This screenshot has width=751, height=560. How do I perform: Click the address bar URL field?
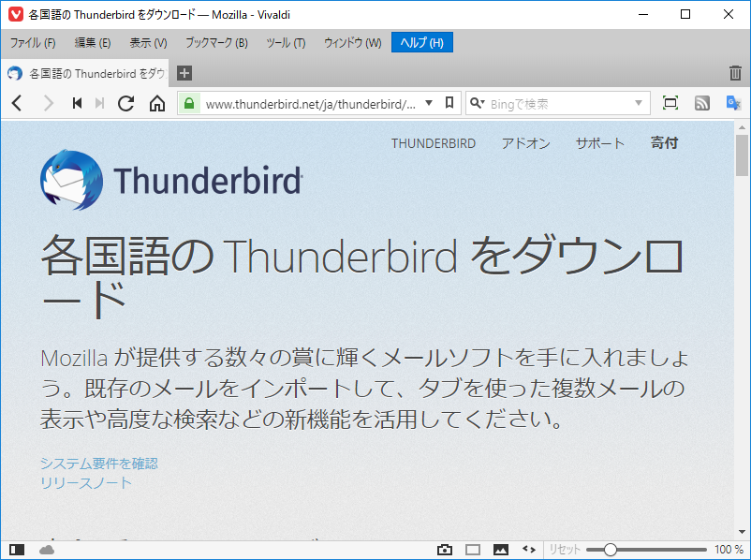coord(311,103)
